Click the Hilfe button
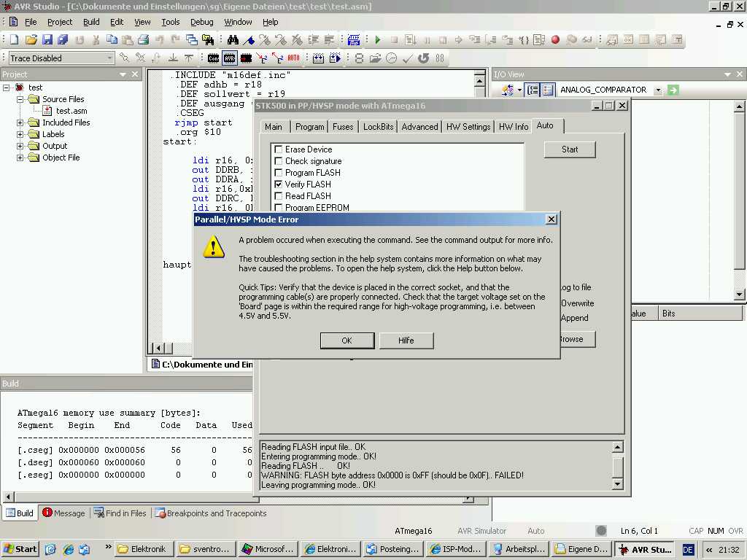Image resolution: width=747 pixels, height=560 pixels. pos(406,341)
